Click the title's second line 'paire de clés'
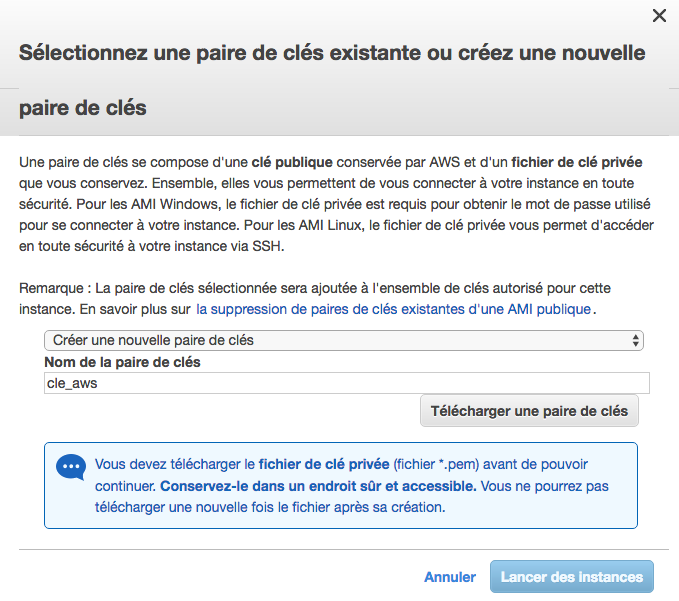Screen dimensions: 679x601 pyautogui.click(x=83, y=108)
